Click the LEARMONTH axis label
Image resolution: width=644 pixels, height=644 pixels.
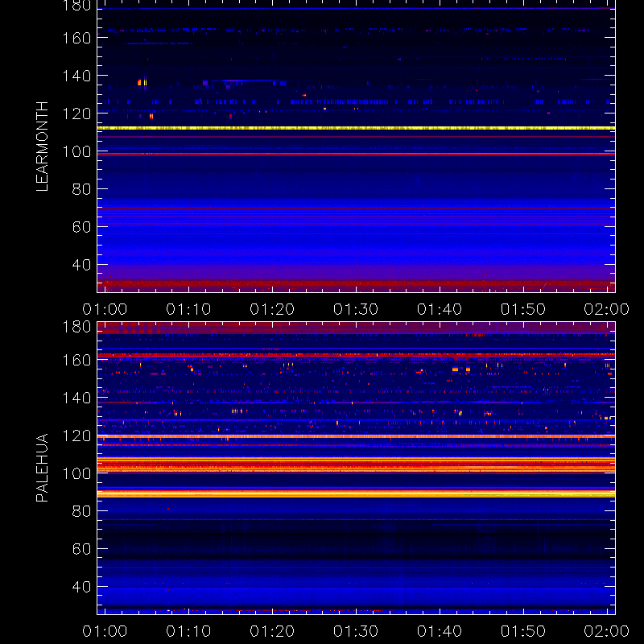(42, 147)
